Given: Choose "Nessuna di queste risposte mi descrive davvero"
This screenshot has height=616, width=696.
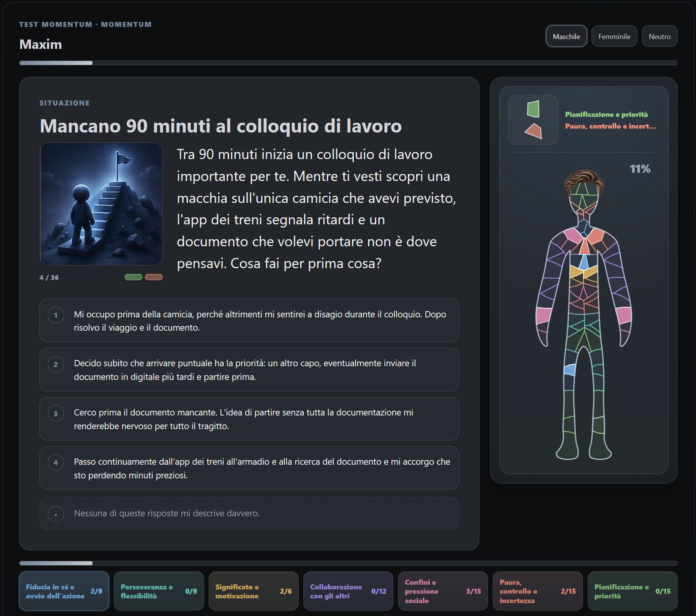Looking at the screenshot, I should pos(249,514).
